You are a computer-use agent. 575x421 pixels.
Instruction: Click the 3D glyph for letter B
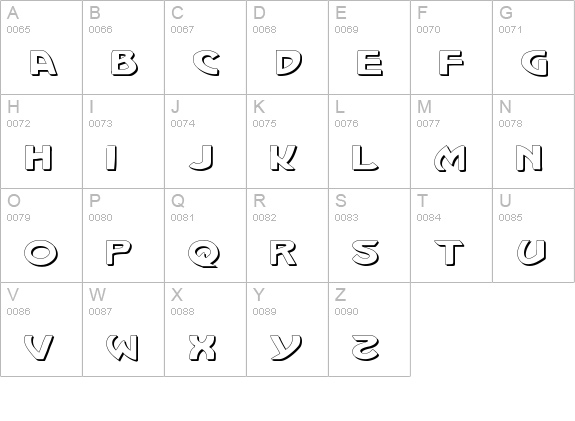tap(124, 63)
